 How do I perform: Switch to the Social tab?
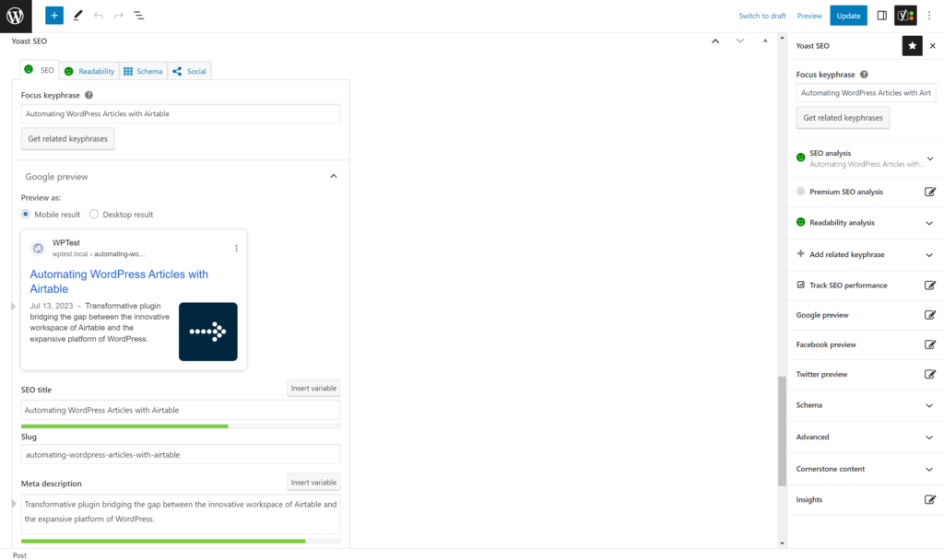[190, 71]
